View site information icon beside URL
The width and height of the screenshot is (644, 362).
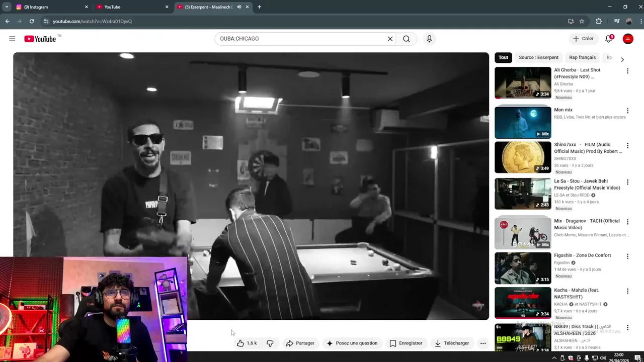pyautogui.click(x=46, y=21)
